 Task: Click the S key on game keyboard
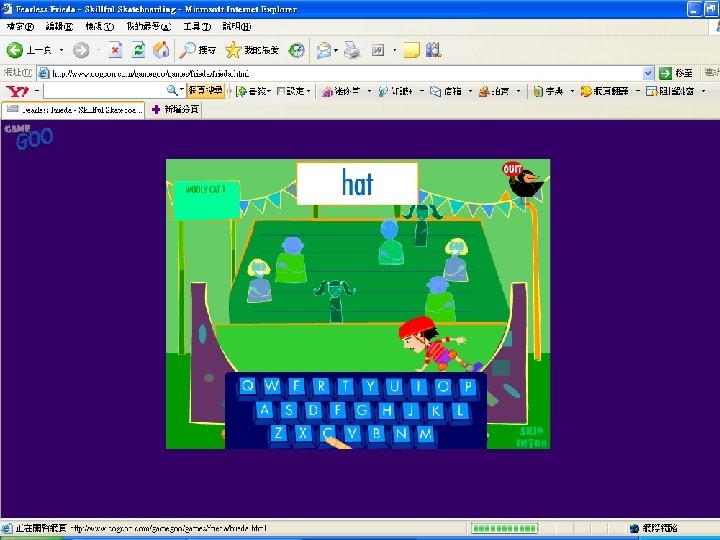coord(288,410)
